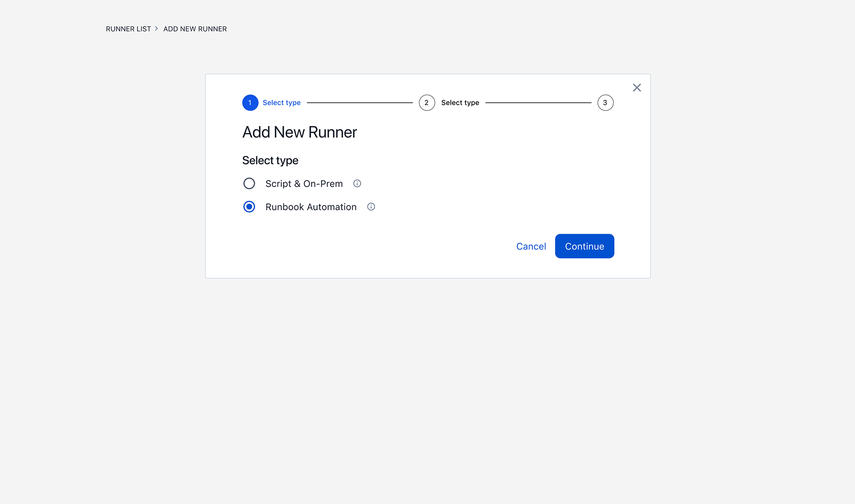The image size is (855, 504).
Task: Click the Select type label in step 1
Action: pos(281,102)
